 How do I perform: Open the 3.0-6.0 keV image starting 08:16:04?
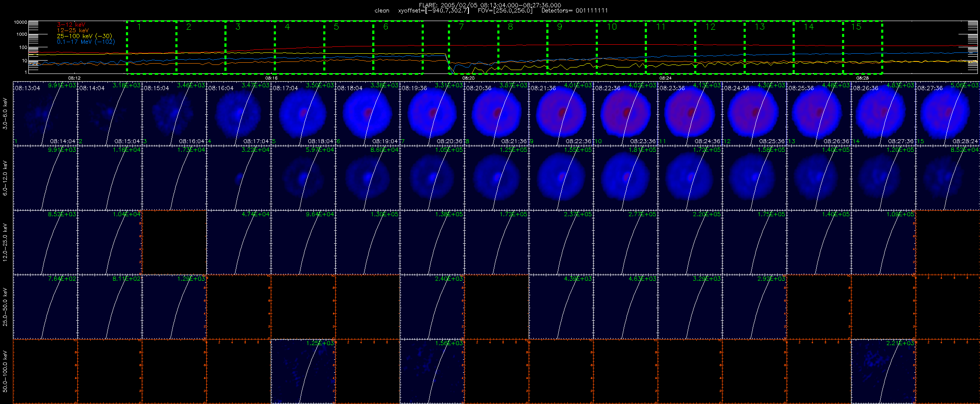point(239,113)
